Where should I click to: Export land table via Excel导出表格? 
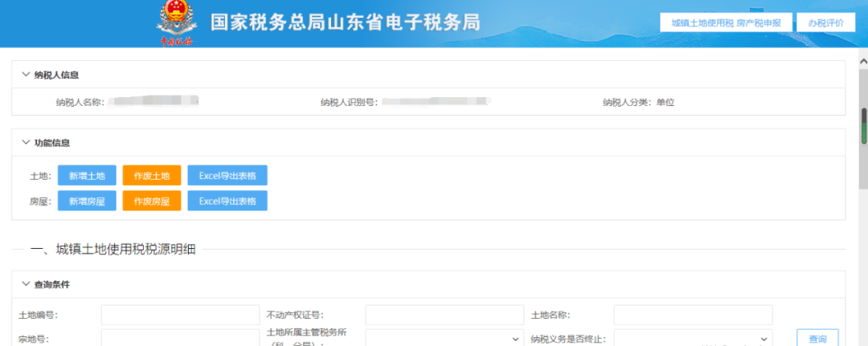pyautogui.click(x=227, y=175)
